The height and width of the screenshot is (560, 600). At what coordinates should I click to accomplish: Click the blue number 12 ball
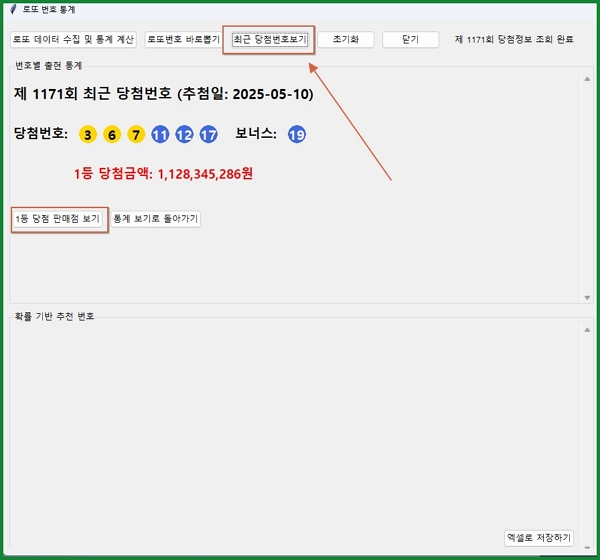184,134
